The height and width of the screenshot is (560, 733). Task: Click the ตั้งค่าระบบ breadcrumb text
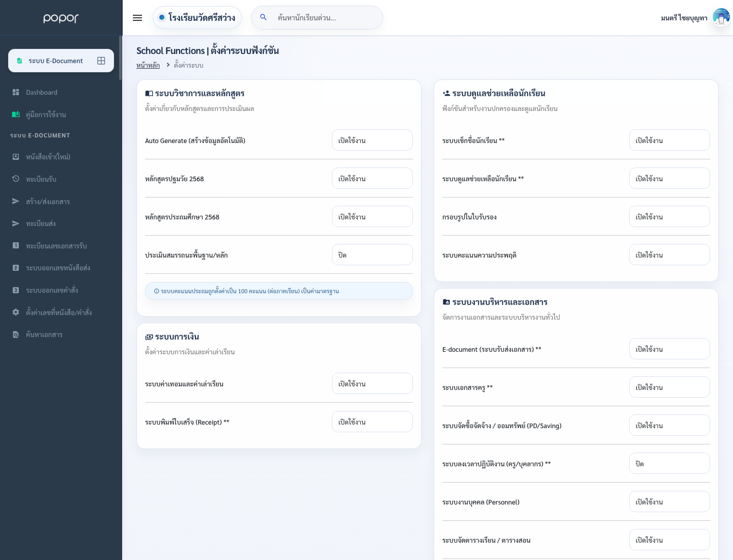click(189, 65)
